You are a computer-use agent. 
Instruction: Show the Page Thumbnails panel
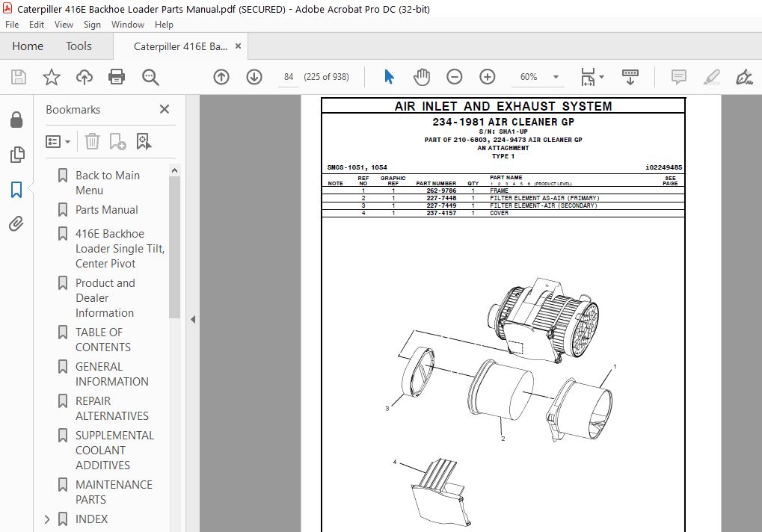(16, 155)
